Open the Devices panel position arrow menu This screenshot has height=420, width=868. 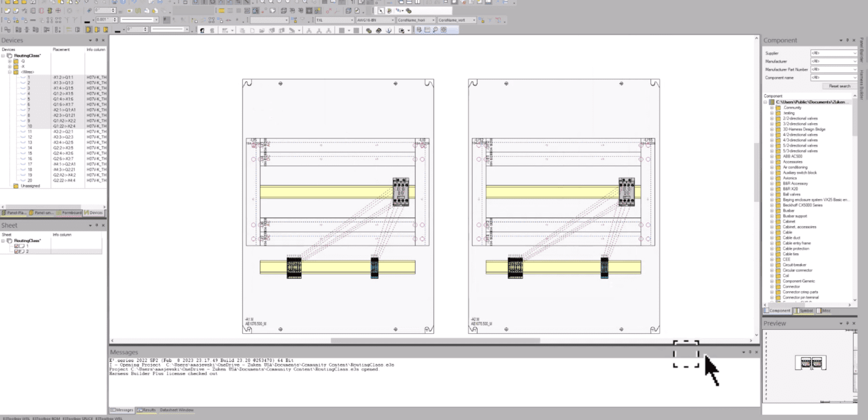[90, 40]
